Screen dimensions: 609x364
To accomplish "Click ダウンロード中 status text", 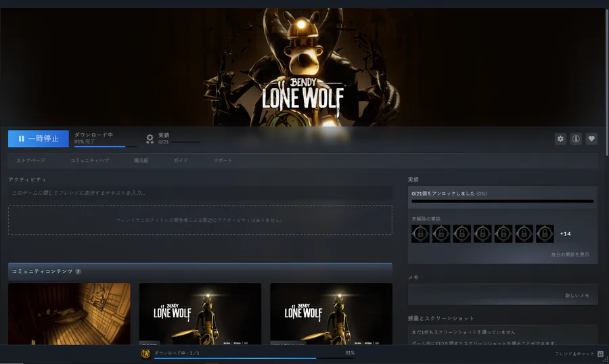I will click(93, 135).
